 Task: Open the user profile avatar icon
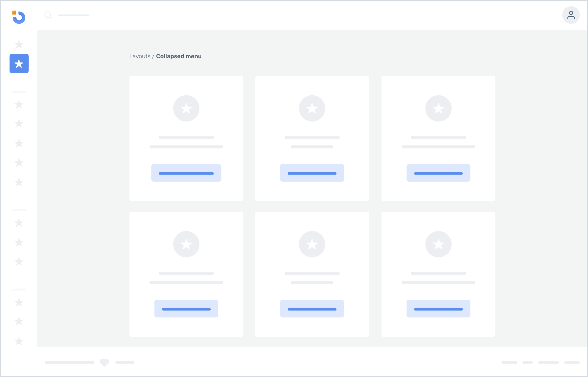(571, 15)
